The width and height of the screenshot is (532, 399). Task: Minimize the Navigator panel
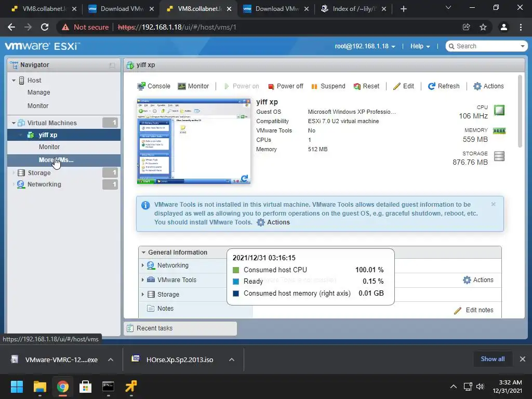(x=112, y=65)
